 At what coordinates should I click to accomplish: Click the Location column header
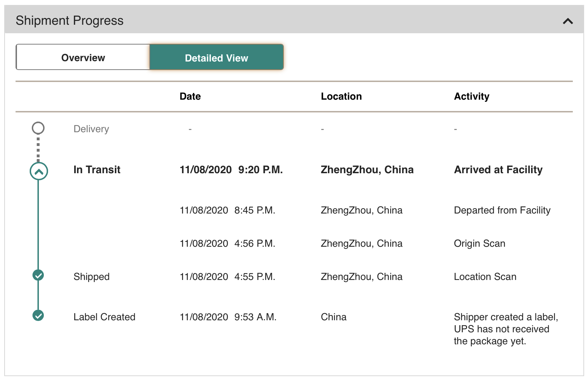tap(341, 97)
